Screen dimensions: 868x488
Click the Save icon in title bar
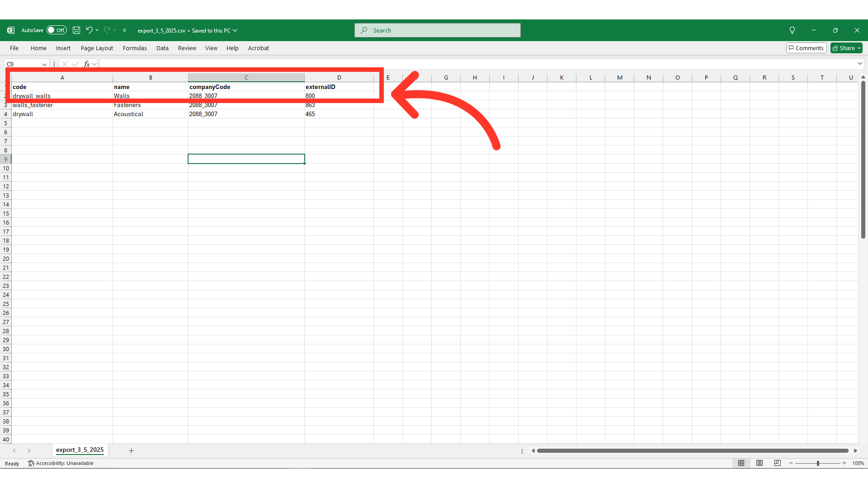click(76, 30)
